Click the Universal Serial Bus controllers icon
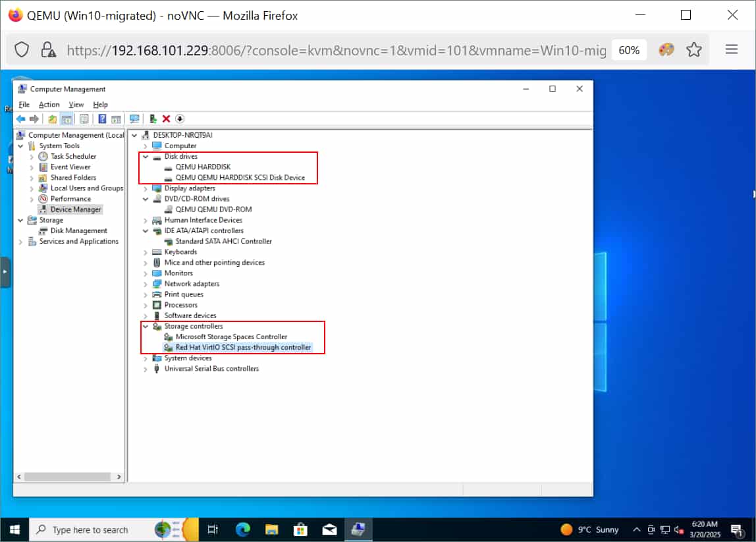756x542 pixels. pos(157,369)
